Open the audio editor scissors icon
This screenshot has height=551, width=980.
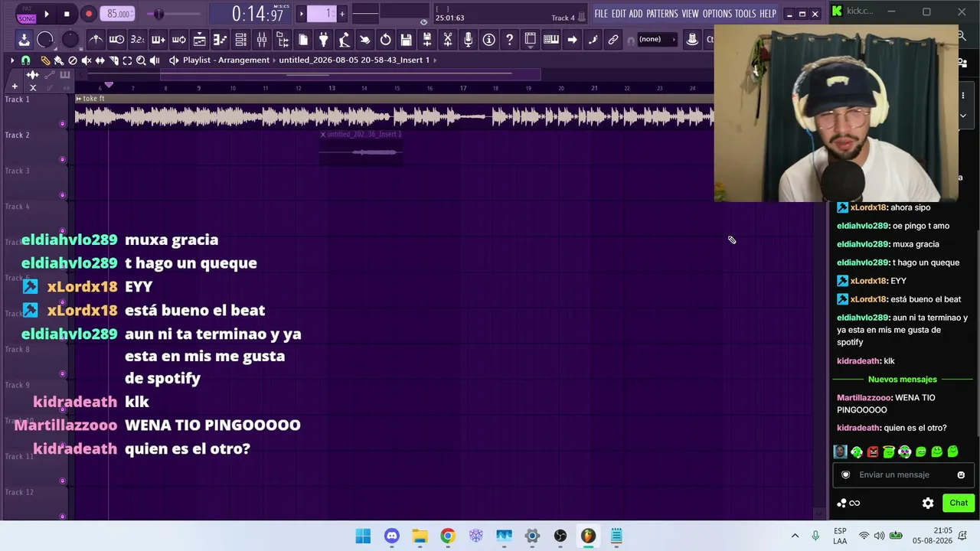pyautogui.click(x=448, y=40)
